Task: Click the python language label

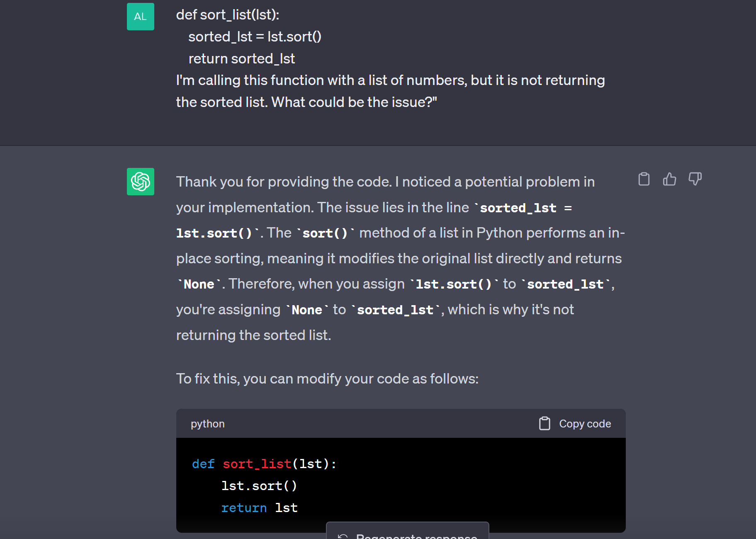Action: coord(208,424)
